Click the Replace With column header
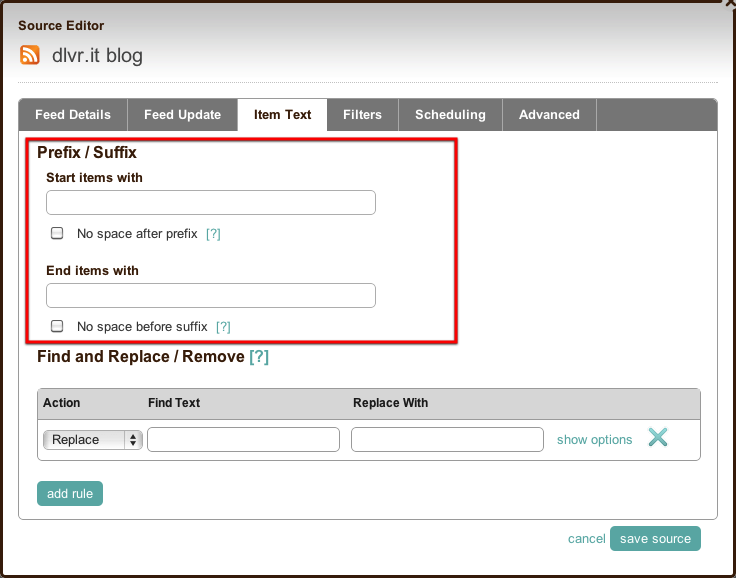736x578 pixels. pos(391,403)
